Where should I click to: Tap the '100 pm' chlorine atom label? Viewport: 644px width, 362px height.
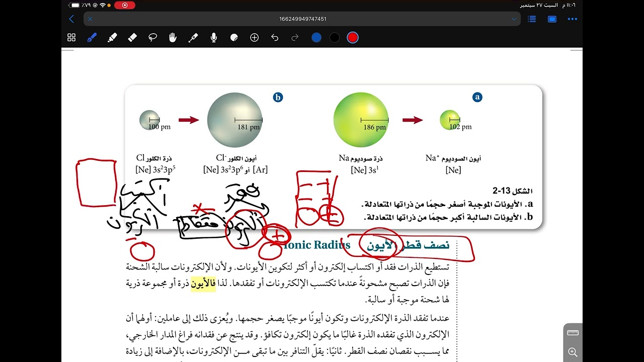[x=159, y=127]
